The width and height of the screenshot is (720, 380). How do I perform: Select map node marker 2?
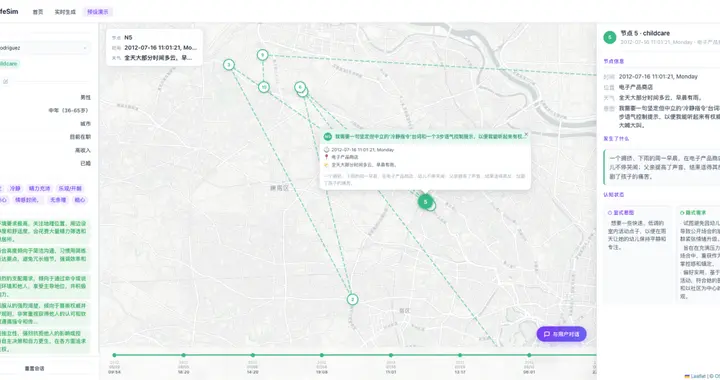pyautogui.click(x=352, y=299)
